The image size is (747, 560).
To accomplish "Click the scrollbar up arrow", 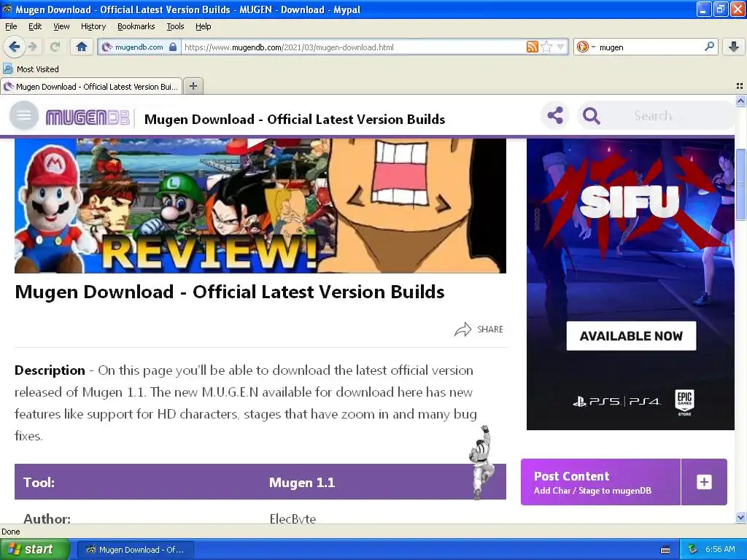I will click(740, 101).
